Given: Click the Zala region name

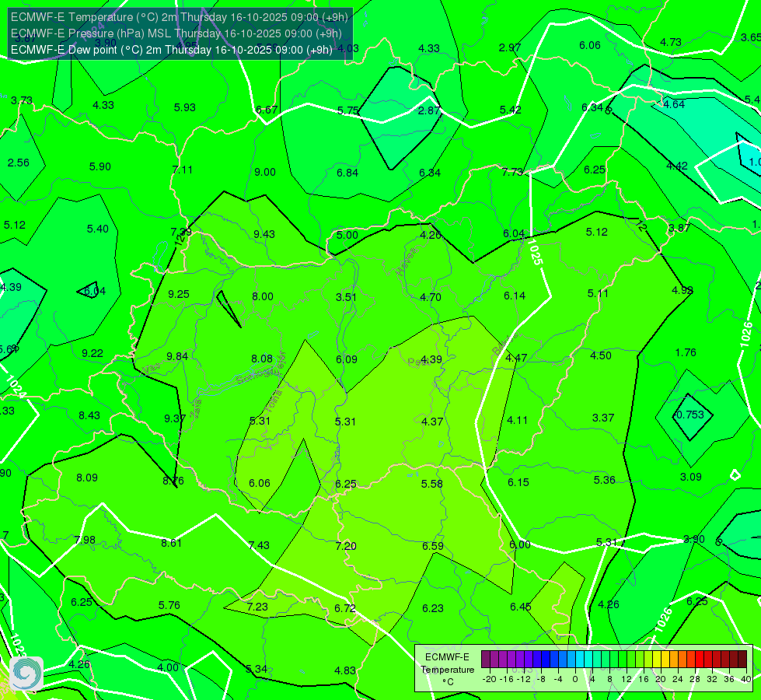Looking at the screenshot, I should coord(196,407).
